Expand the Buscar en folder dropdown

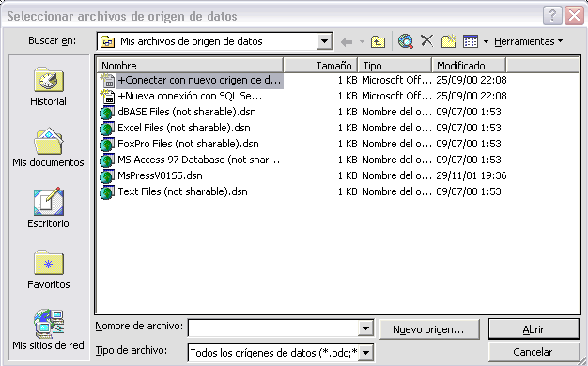point(324,41)
